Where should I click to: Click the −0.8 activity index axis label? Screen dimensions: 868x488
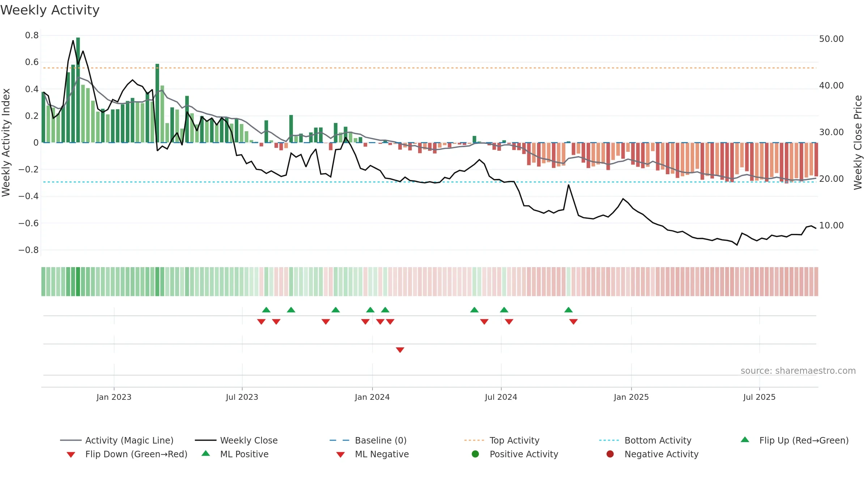[x=29, y=250]
